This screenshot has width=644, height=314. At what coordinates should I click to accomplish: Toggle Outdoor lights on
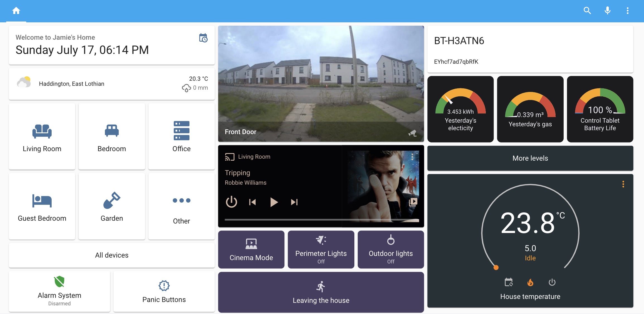point(391,249)
